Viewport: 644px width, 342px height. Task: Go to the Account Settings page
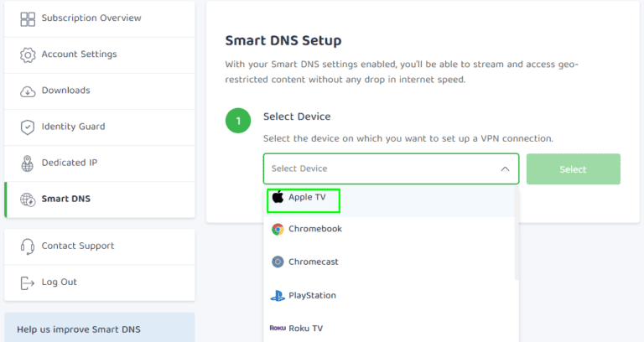pyautogui.click(x=79, y=54)
